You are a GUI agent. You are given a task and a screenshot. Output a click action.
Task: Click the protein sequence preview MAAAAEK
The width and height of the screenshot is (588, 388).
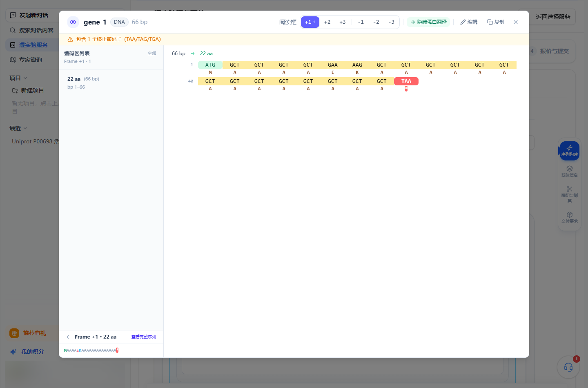tap(91, 350)
